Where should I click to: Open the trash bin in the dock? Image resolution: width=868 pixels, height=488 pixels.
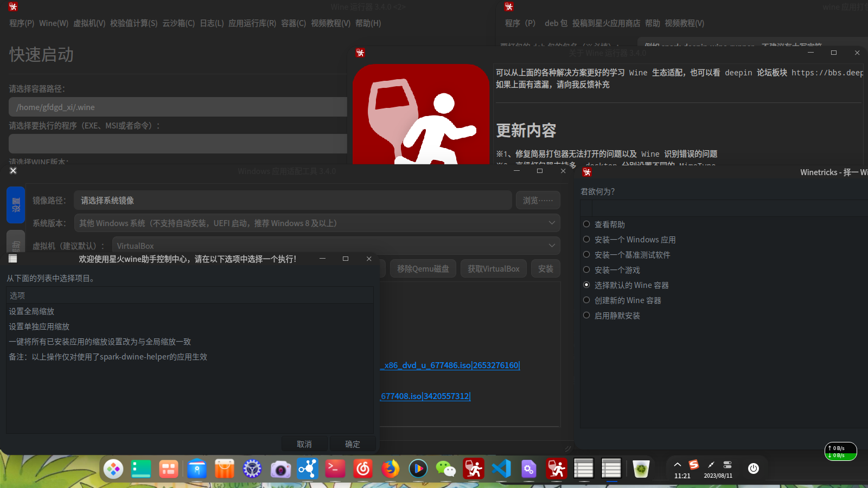[x=641, y=469]
